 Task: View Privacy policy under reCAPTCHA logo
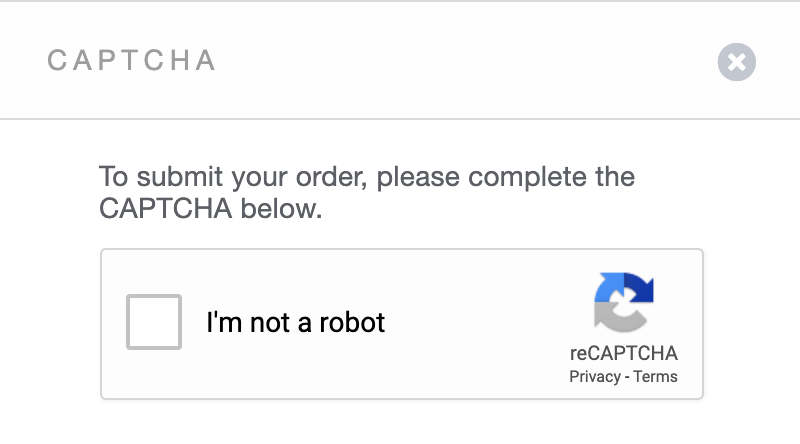[595, 377]
